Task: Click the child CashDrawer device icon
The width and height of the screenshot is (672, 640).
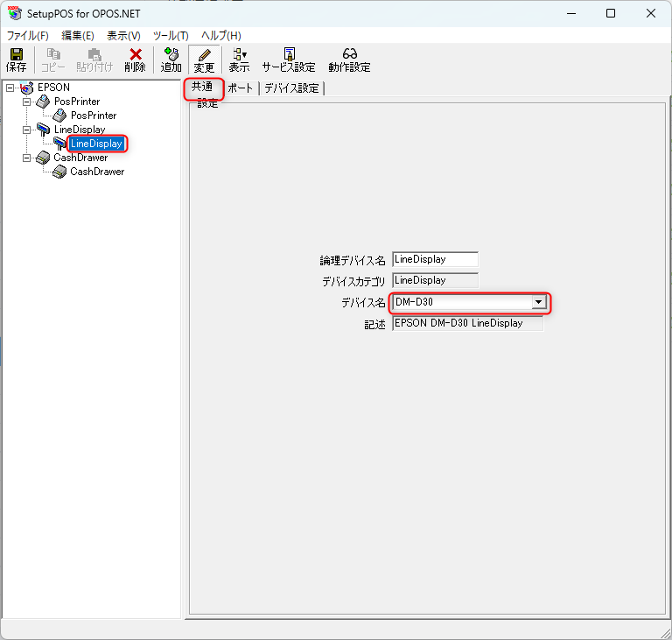Action: pos(59,172)
